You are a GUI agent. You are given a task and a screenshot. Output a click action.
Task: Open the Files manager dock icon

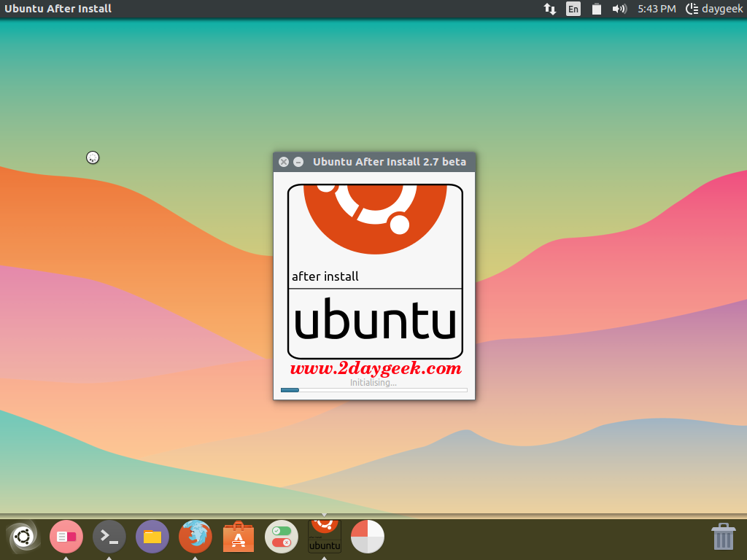(x=152, y=537)
